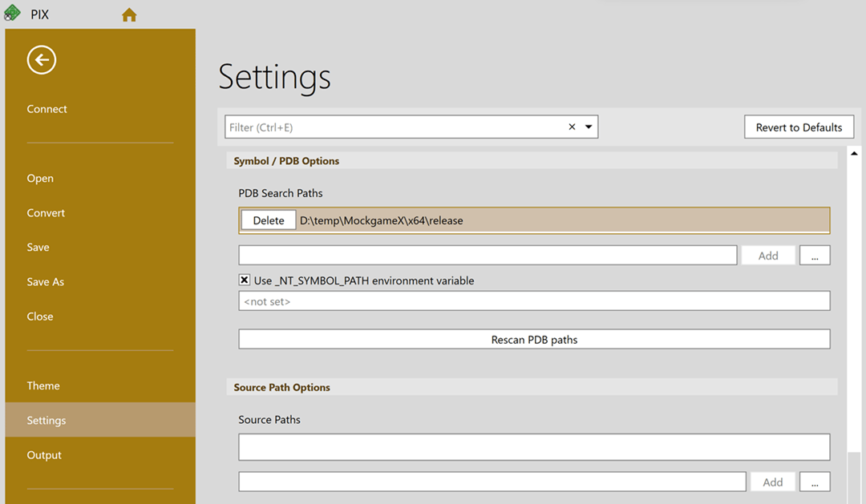Browse for PDB path with ellipsis button
Viewport: 866px width, 504px height.
[x=815, y=256]
